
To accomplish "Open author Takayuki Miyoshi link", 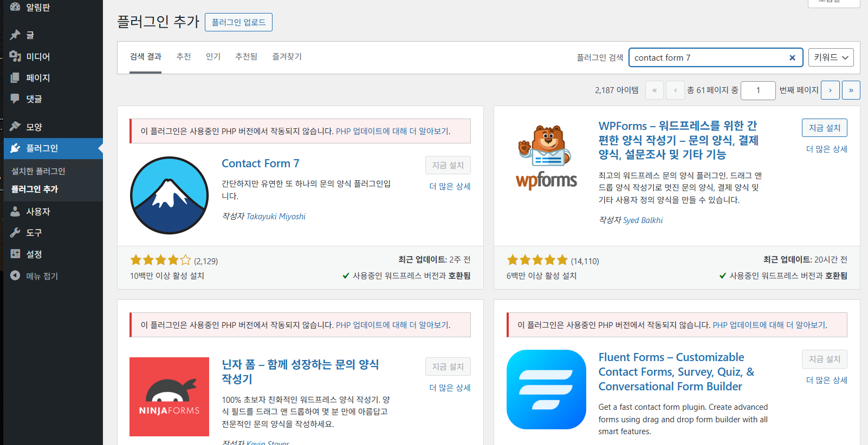I will tap(276, 216).
